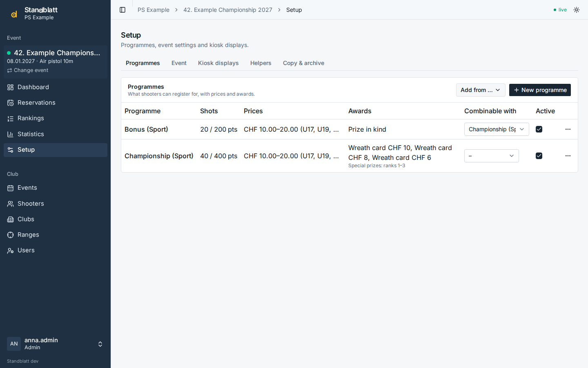
Task: Switch to the Event tab
Action: (179, 63)
